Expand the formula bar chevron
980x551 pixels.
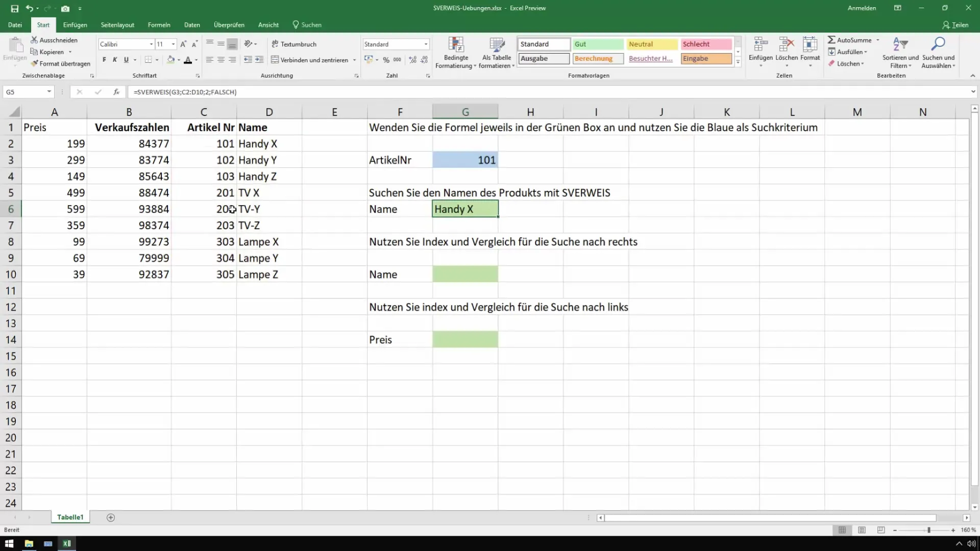click(973, 92)
